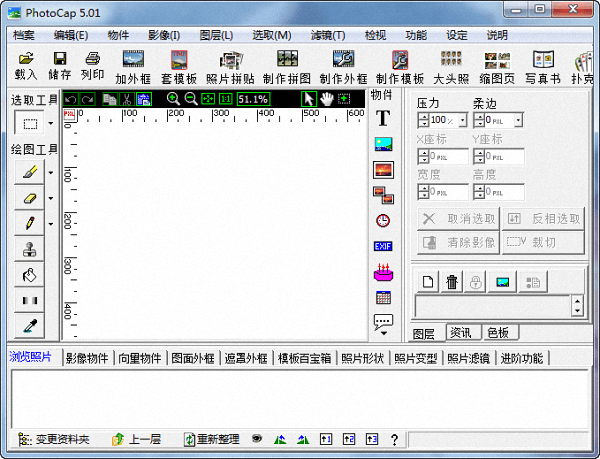Open the 图层(L) layer menu
The width and height of the screenshot is (600, 459).
[216, 36]
